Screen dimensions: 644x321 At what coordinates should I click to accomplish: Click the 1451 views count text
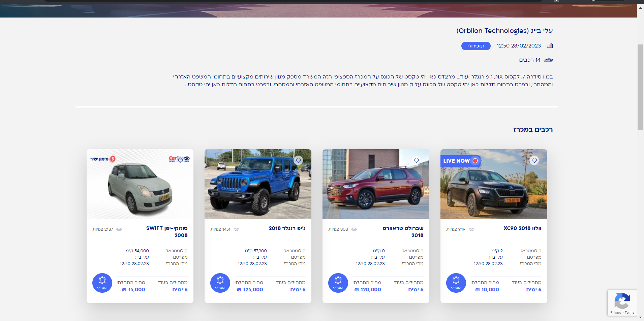click(220, 229)
